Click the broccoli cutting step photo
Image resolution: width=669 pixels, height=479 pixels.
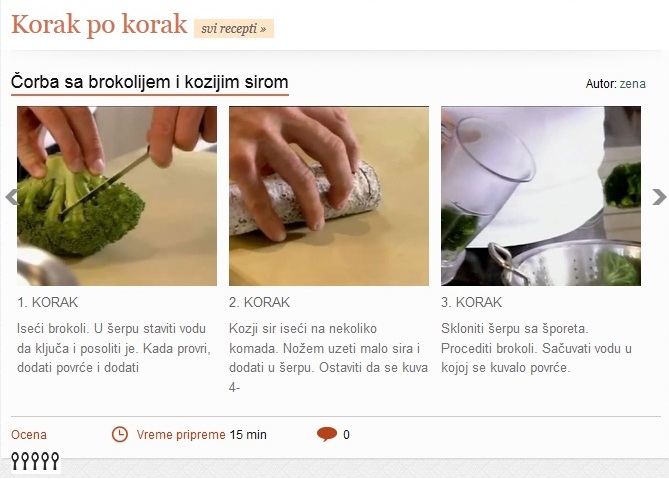point(117,196)
